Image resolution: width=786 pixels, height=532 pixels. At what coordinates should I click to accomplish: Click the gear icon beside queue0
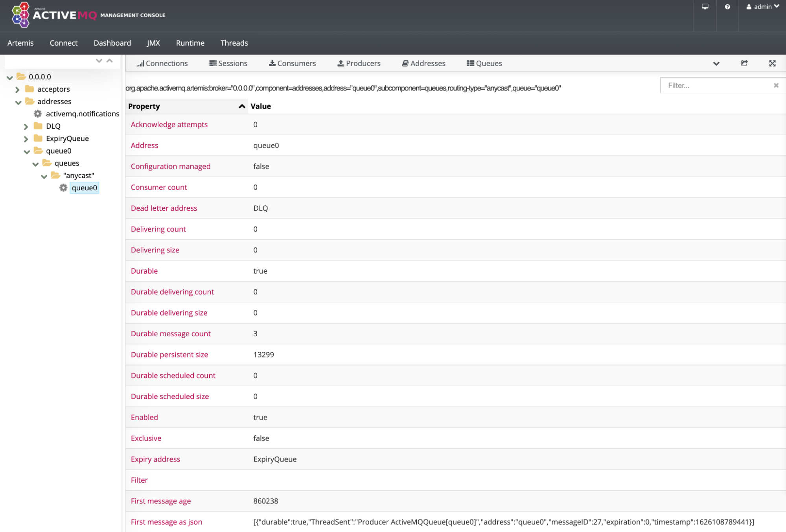[63, 188]
